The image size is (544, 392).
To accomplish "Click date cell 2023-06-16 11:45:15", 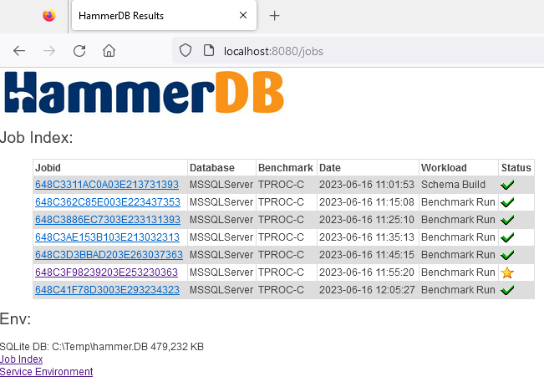I will click(367, 255).
